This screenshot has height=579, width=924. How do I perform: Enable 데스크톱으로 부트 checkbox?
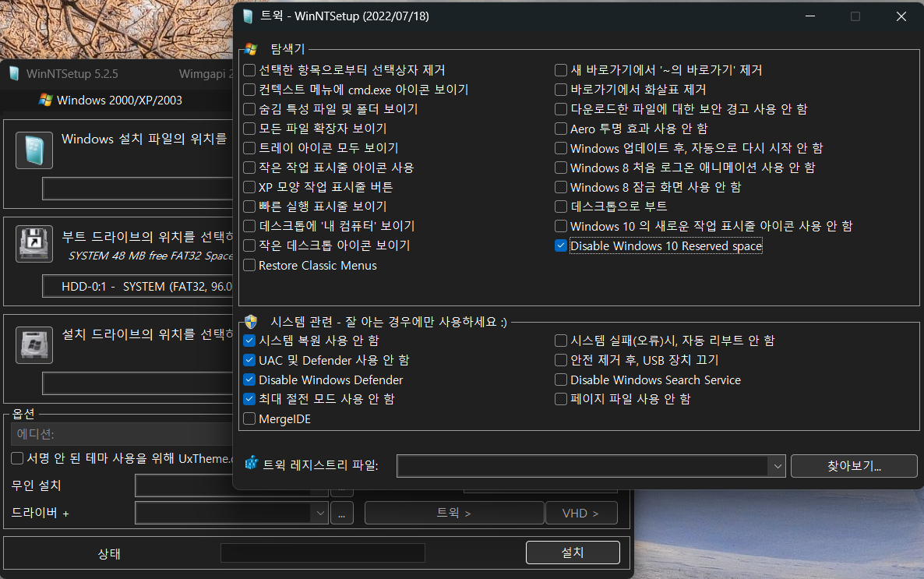561,207
